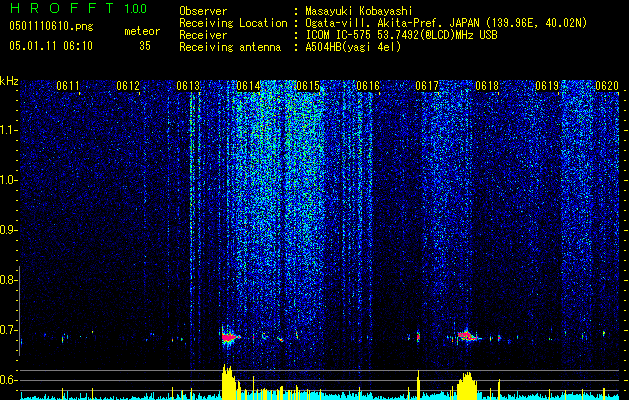
Task: Click the date stamp 05.01.11 06:10
Action: pos(51,46)
